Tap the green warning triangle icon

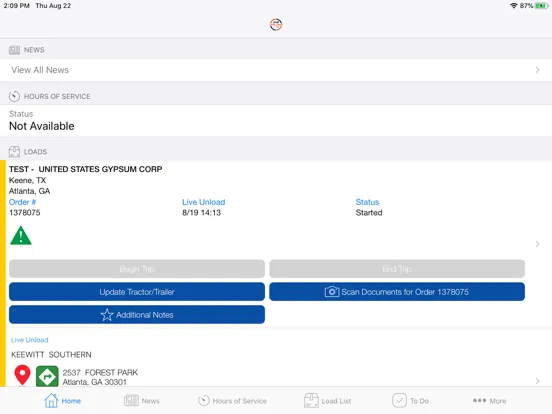click(x=21, y=236)
